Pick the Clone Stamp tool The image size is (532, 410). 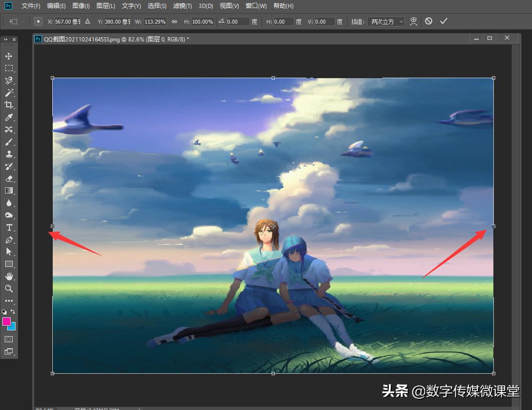[9, 154]
